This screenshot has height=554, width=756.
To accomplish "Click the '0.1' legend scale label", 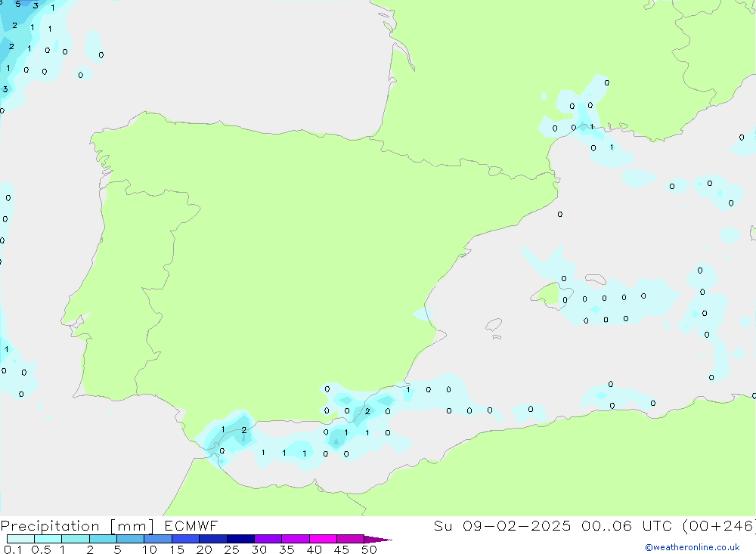I will pyautogui.click(x=13, y=549).
